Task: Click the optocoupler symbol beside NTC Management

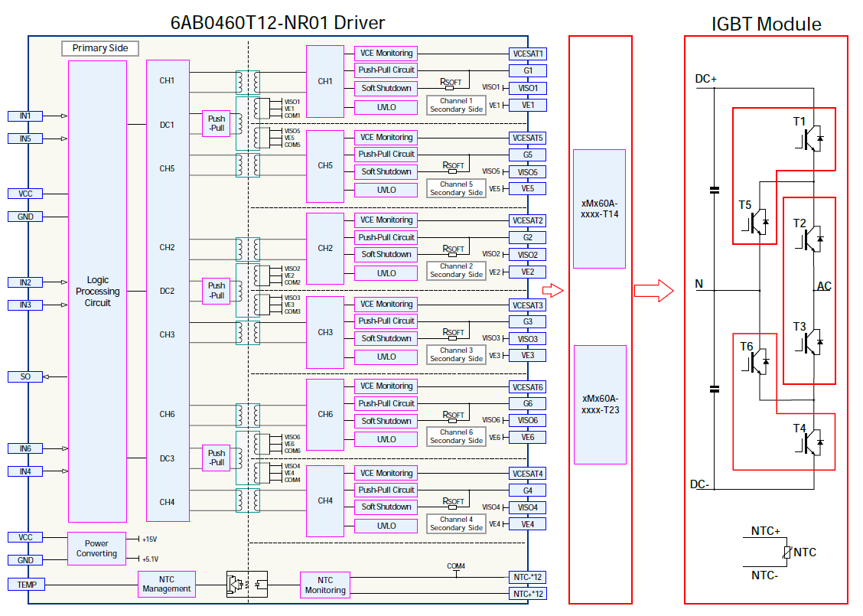Action: coord(246,584)
